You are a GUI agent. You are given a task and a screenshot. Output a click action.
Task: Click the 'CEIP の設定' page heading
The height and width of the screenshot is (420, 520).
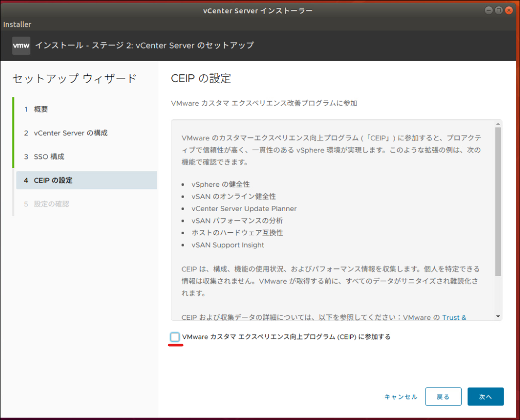pos(201,78)
